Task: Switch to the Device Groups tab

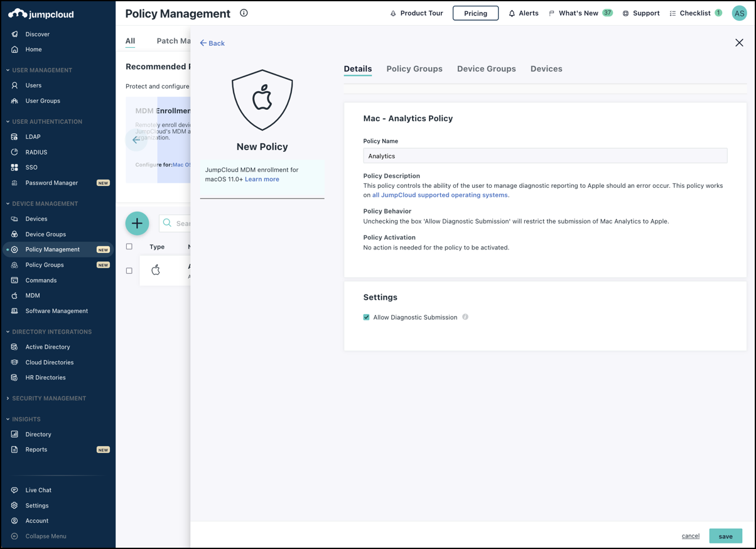Action: (x=486, y=69)
